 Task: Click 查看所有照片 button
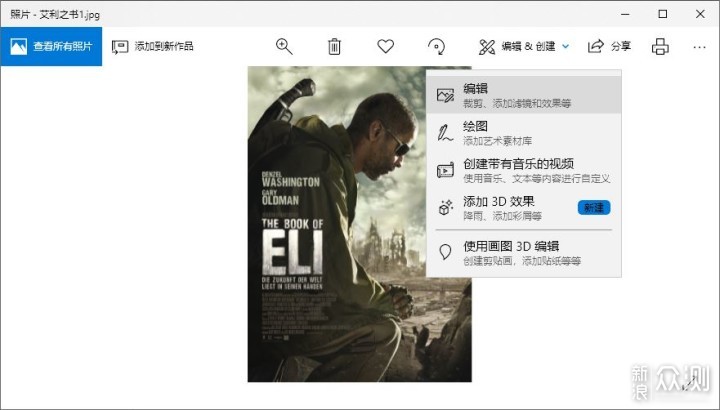(51, 46)
